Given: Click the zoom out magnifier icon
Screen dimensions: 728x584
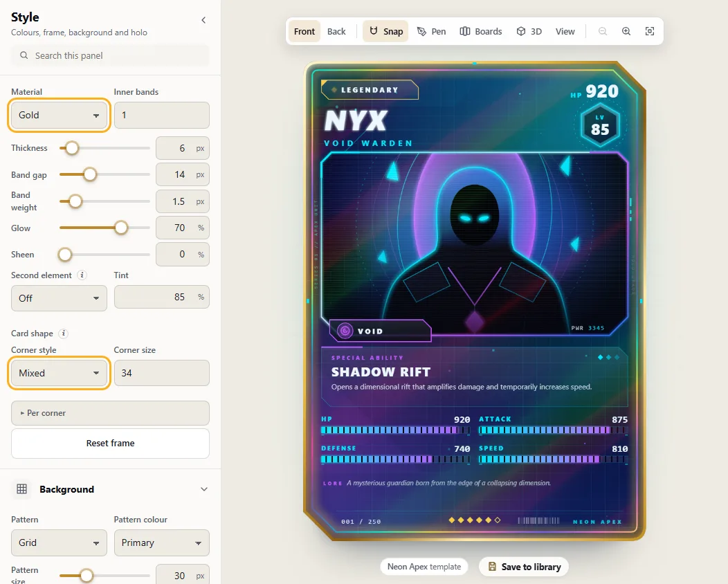Looking at the screenshot, I should (x=602, y=31).
